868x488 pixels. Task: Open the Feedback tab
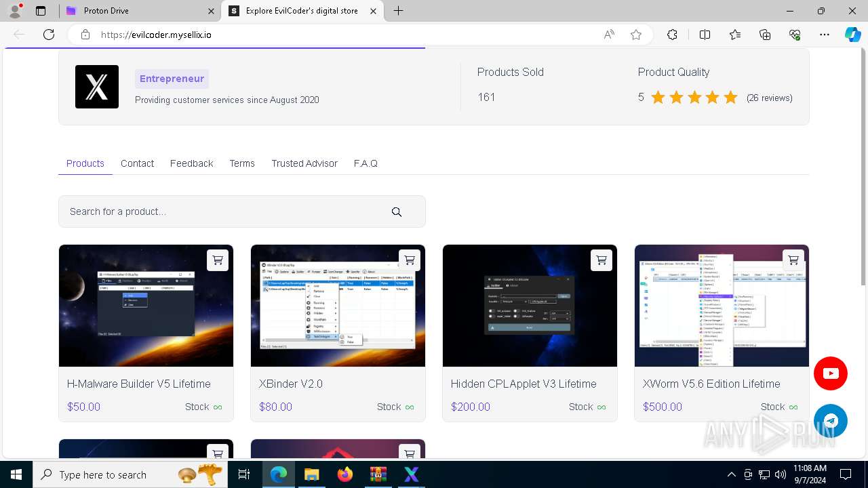tap(191, 163)
